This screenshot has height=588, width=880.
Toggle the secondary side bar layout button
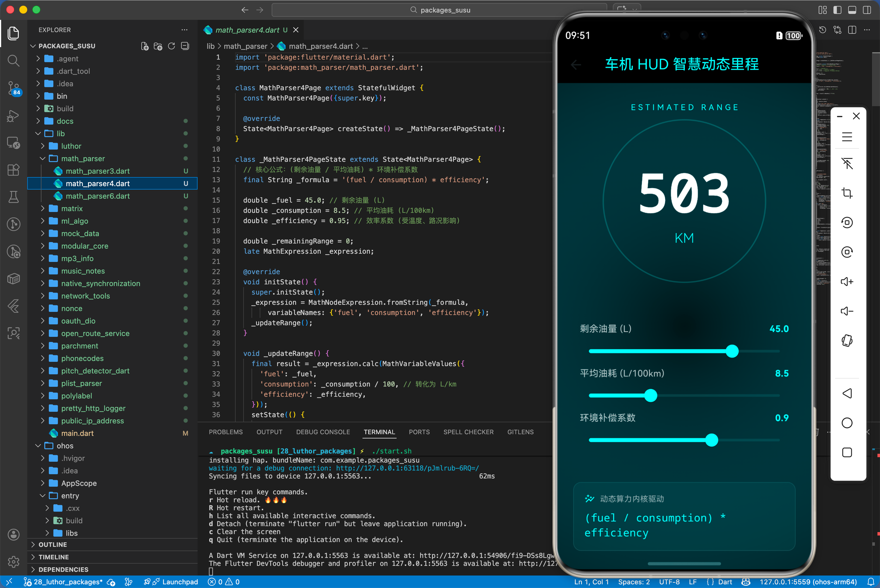866,10
